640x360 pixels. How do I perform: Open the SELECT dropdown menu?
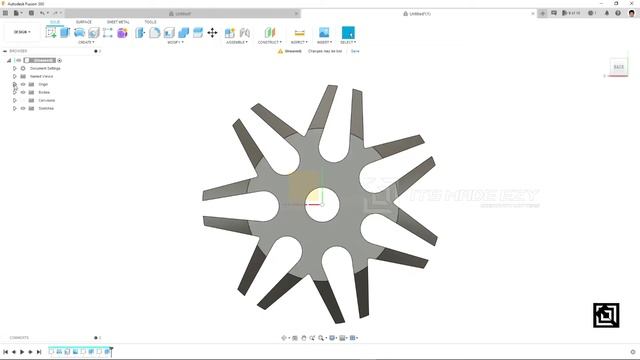pos(348,42)
